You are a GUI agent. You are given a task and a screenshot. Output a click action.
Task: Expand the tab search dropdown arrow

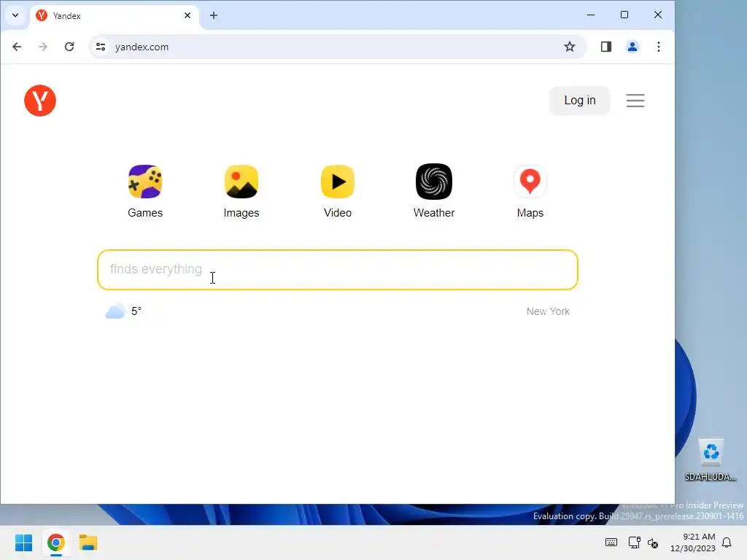[x=15, y=15]
